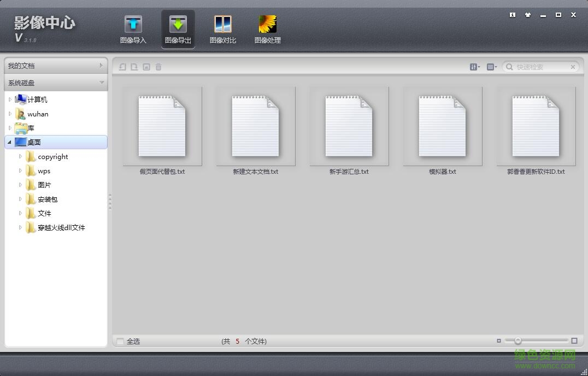
Task: Collapse the 系统磁盘 panel header
Action: [x=56, y=83]
